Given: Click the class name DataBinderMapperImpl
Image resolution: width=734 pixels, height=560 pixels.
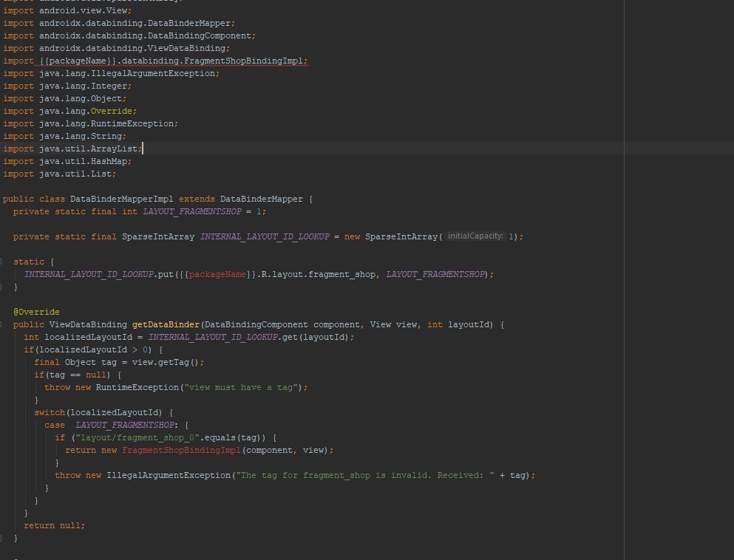Looking at the screenshot, I should [122, 199].
